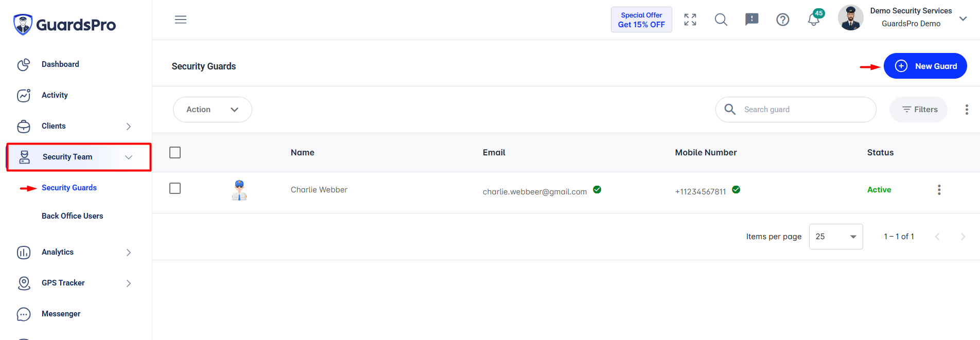
Task: Collapse the Security Team submenu chevron
Action: tap(129, 157)
